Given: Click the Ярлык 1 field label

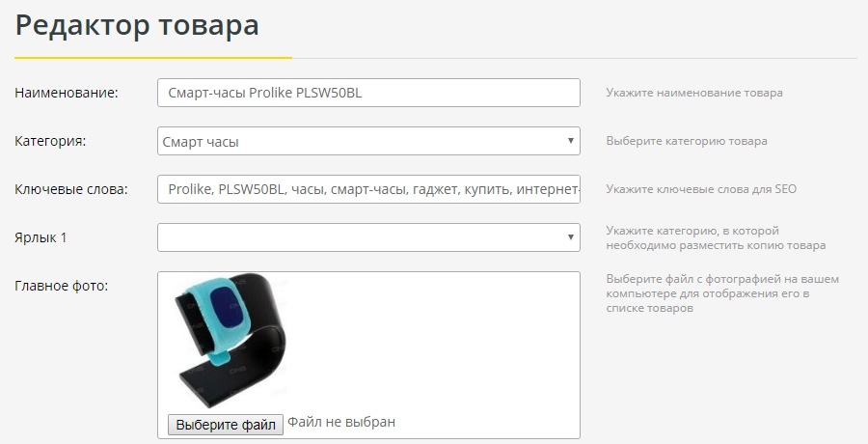Looking at the screenshot, I should point(41,237).
